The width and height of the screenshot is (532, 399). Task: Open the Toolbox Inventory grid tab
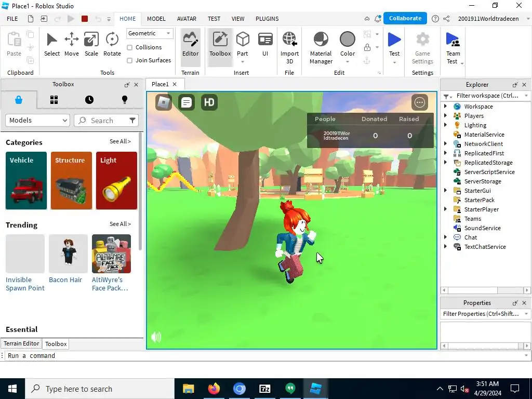[x=54, y=100]
